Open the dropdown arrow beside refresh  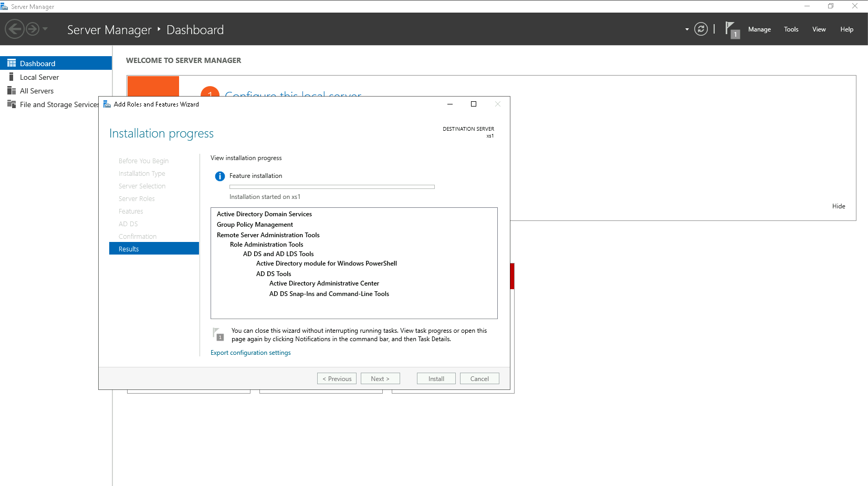click(687, 29)
